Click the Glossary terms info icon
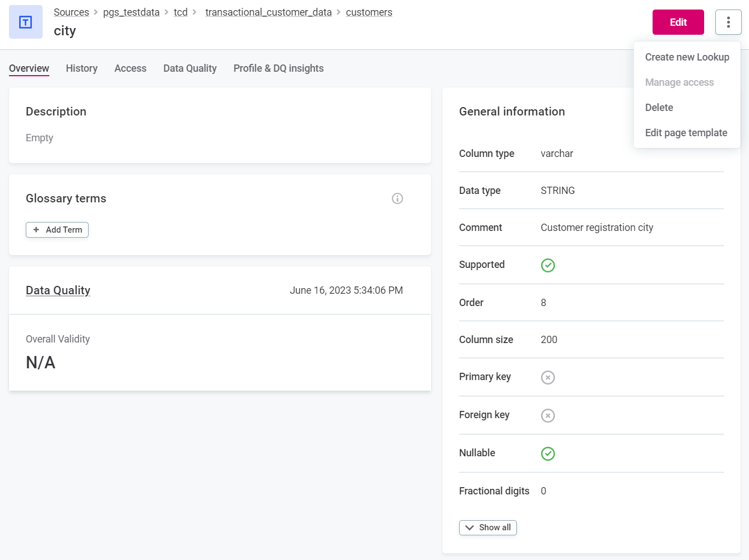Image resolution: width=749 pixels, height=560 pixels. click(397, 198)
